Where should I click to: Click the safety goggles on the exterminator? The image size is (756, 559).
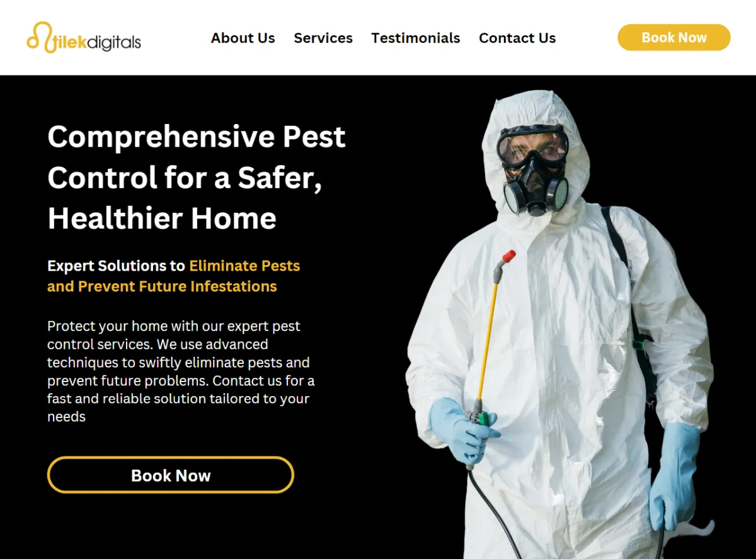[x=533, y=144]
